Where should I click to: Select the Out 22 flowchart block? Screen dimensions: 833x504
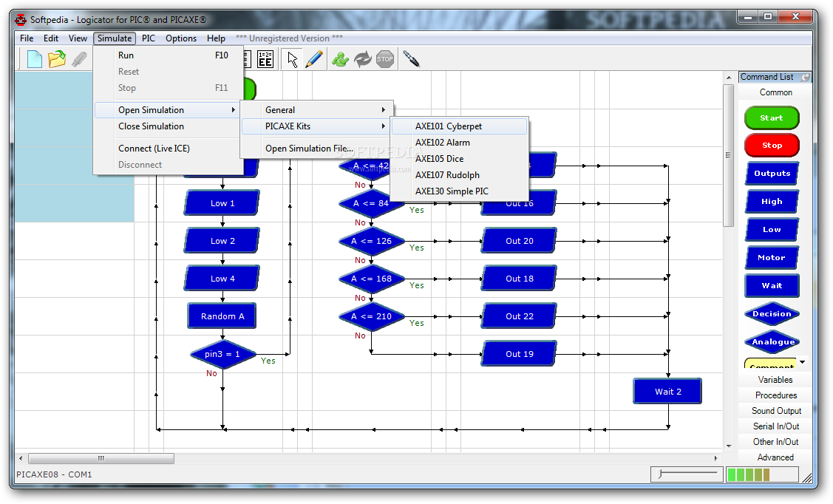coord(519,316)
